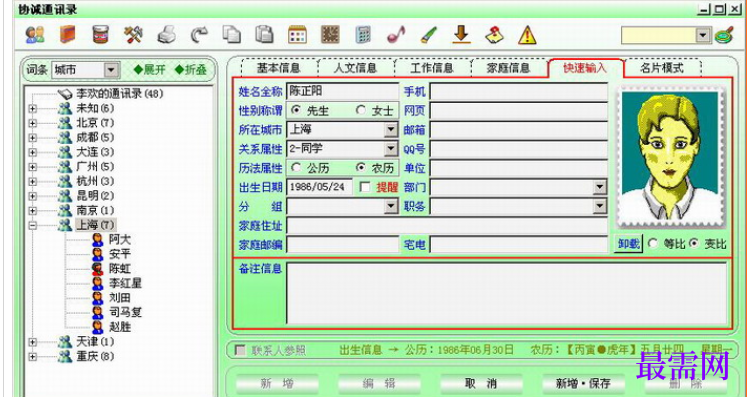Switch to the 快速输入 tab
Viewport: 748px width, 397px height.
point(585,68)
